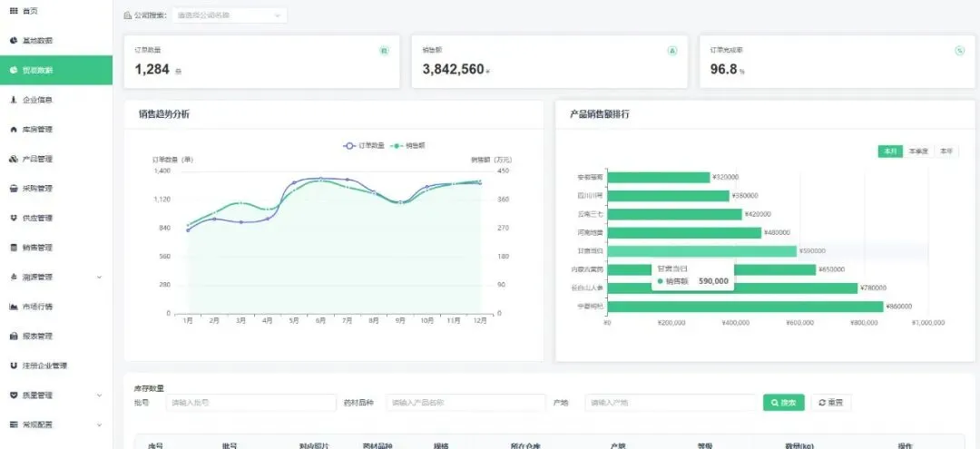Go to 报表管理 menu item
The width and height of the screenshot is (980, 449).
(x=56, y=336)
